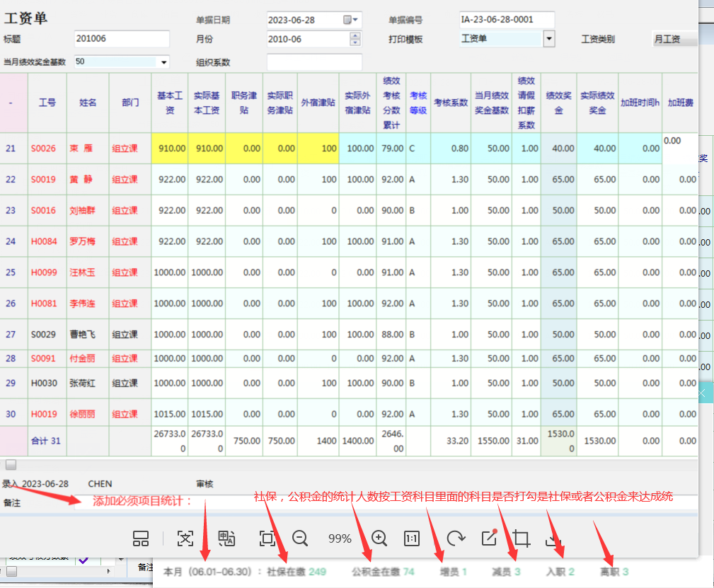Click the text extraction (OCR) icon
The height and width of the screenshot is (588, 714).
click(x=185, y=538)
